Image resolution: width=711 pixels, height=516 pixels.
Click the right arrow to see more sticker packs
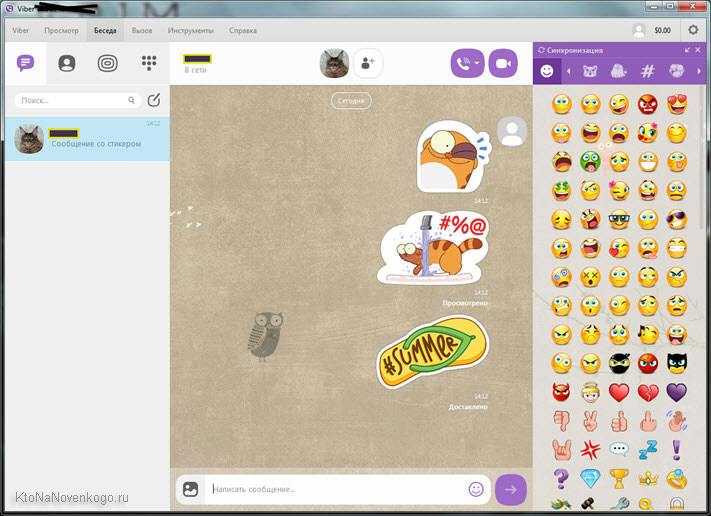(x=699, y=71)
